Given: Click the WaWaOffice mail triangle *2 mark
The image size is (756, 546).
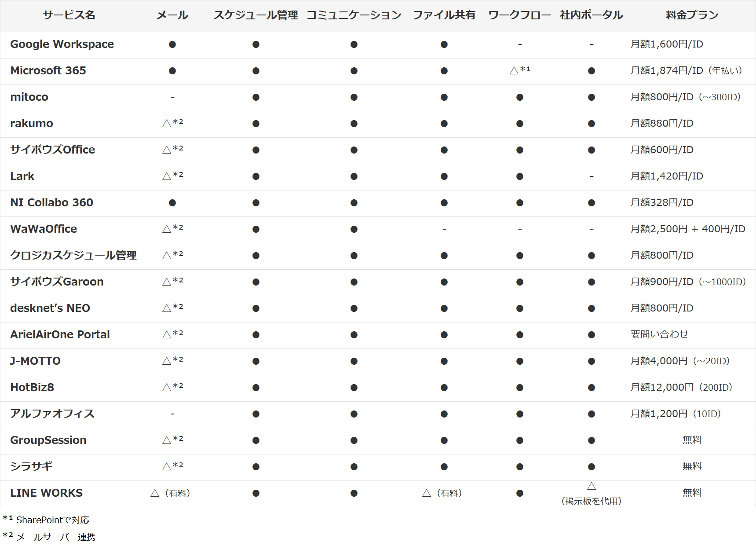Looking at the screenshot, I should pyautogui.click(x=172, y=228).
